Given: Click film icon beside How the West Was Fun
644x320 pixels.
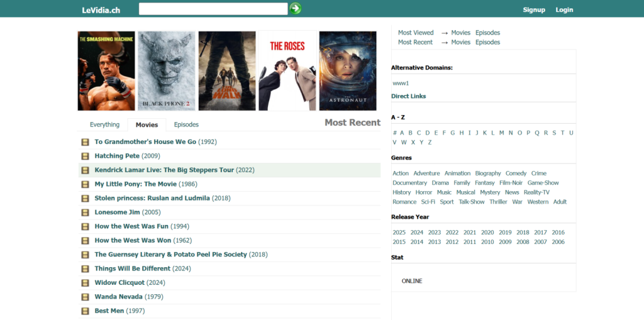Looking at the screenshot, I should pos(85,226).
